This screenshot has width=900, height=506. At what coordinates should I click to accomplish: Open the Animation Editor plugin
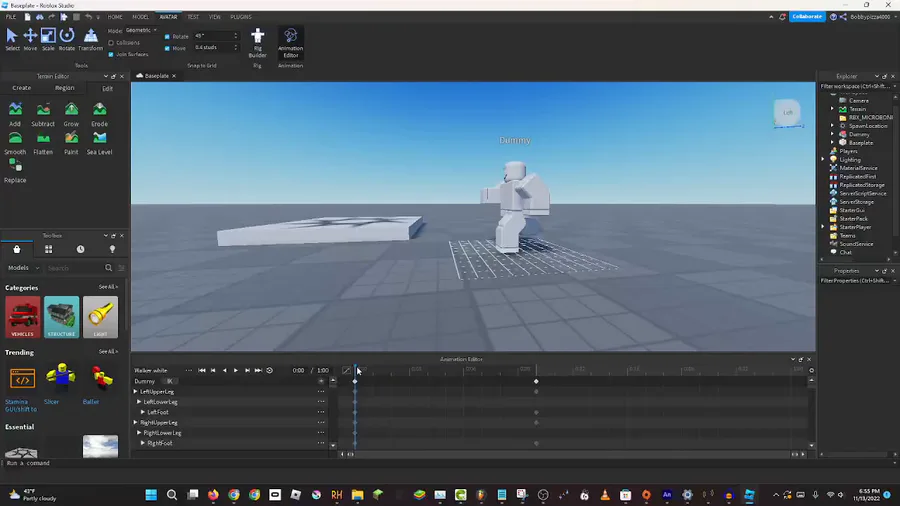click(290, 43)
